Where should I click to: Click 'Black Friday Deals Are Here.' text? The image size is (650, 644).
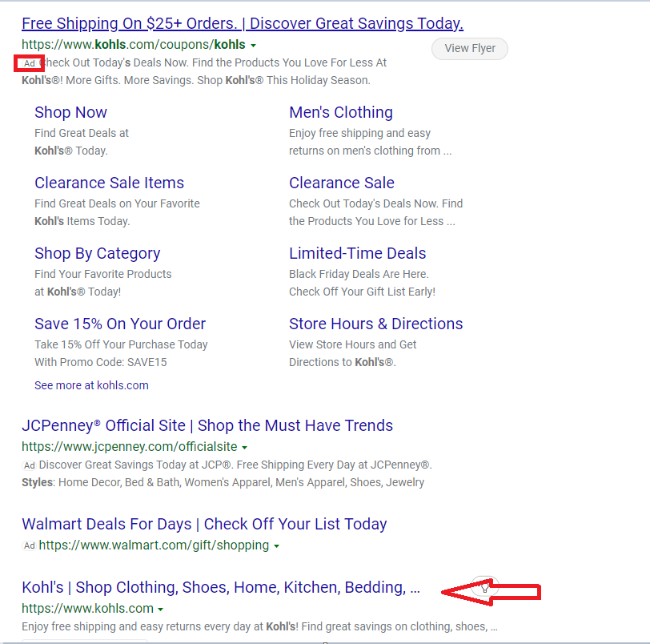pyautogui.click(x=359, y=274)
